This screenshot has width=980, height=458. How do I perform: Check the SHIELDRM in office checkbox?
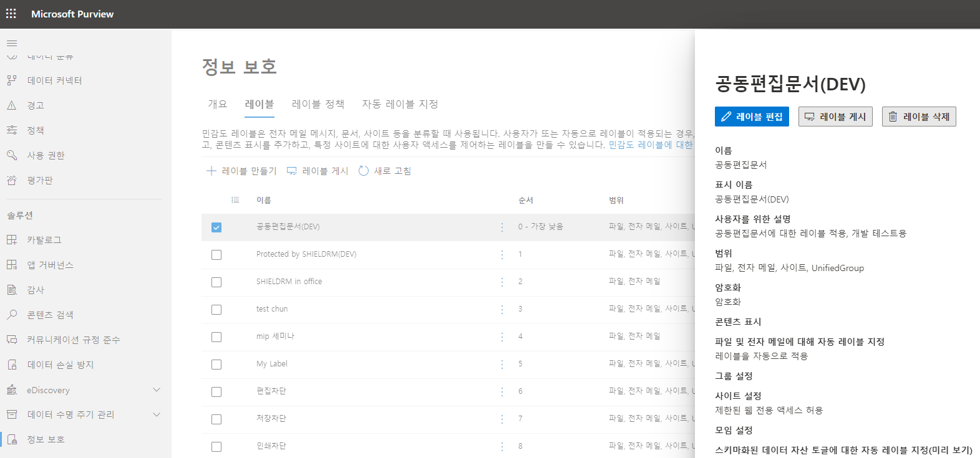[x=216, y=282]
